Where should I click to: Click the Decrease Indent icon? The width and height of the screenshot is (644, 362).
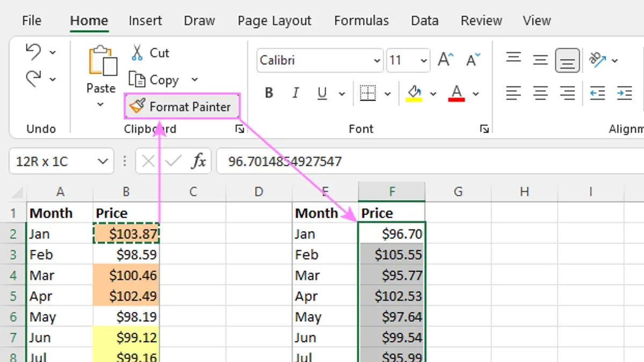(597, 93)
